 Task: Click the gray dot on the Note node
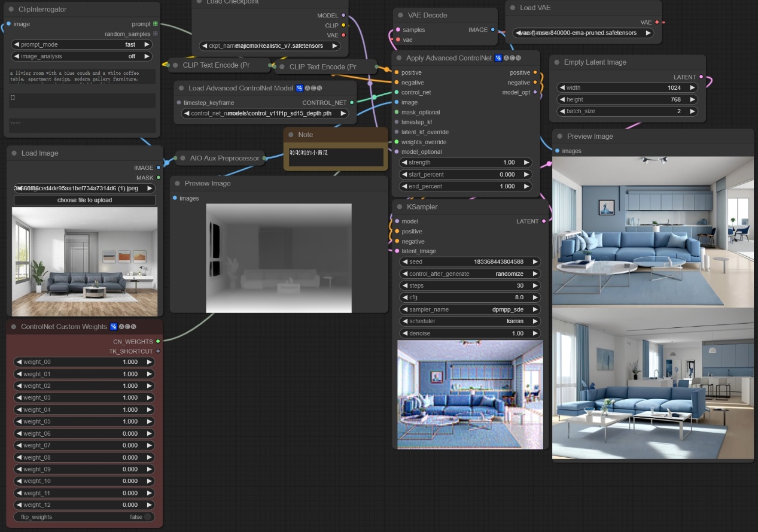click(291, 135)
